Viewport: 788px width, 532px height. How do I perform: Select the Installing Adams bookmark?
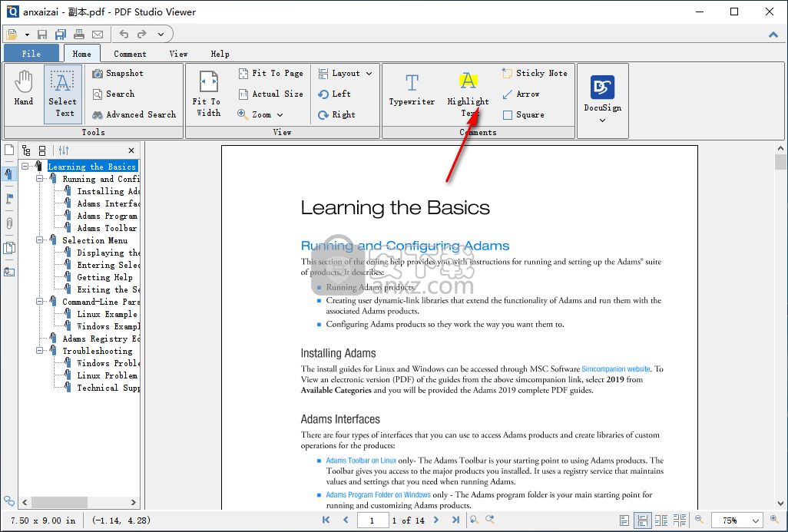(x=108, y=191)
